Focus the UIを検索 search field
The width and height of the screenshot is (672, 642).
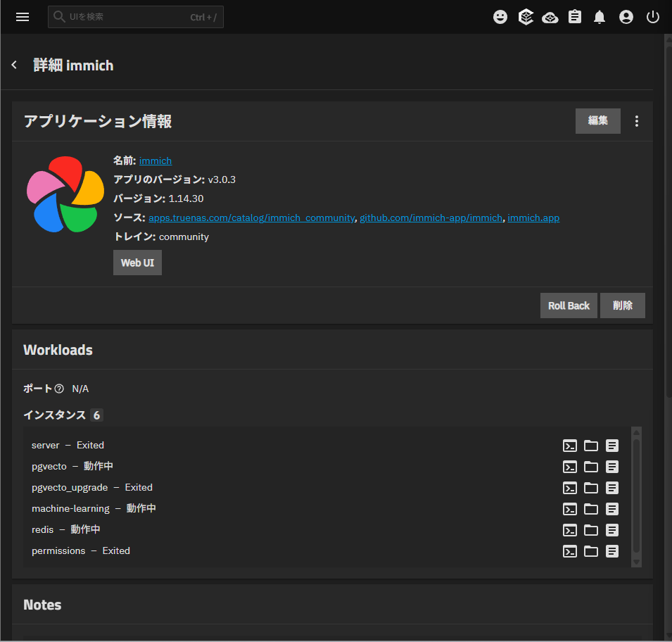pos(135,17)
